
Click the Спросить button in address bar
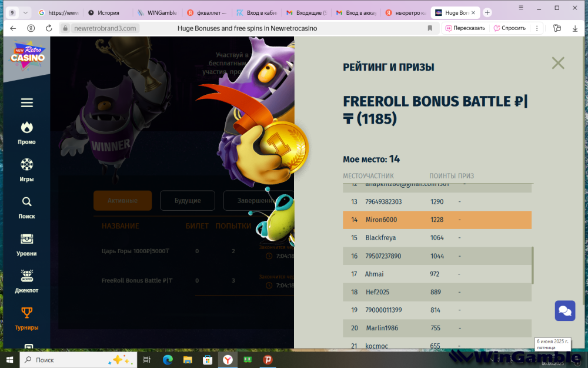coord(510,28)
